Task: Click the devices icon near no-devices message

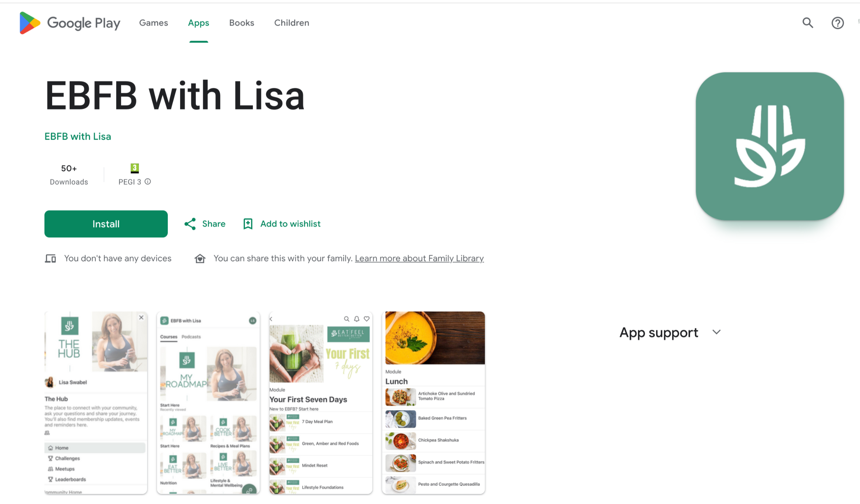Action: pyautogui.click(x=50, y=259)
